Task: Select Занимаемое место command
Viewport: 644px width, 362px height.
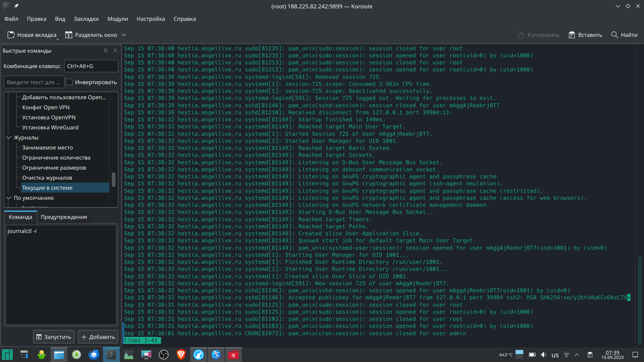Action: (48, 147)
